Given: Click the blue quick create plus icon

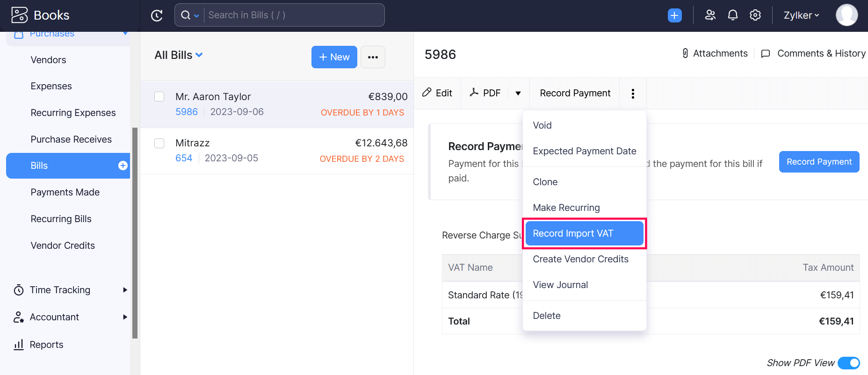Looking at the screenshot, I should (x=674, y=15).
